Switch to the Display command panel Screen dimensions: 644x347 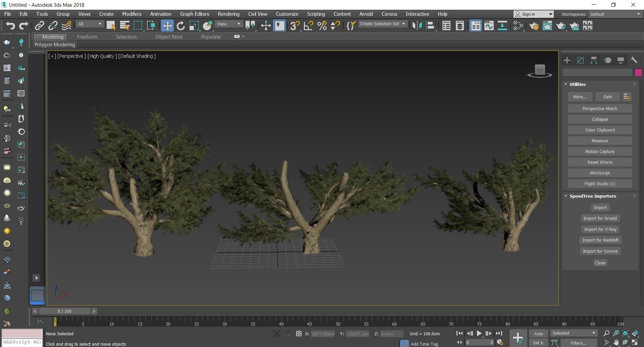coord(621,60)
